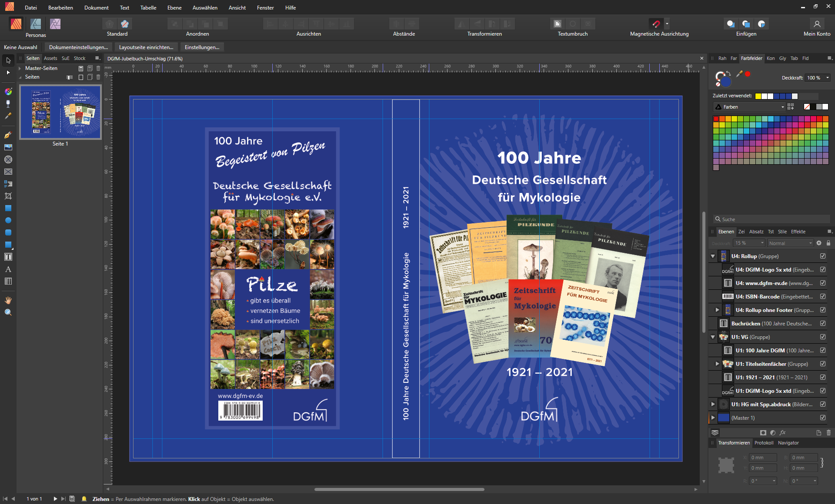Select the Picture Frame Ellipse tool
This screenshot has height=504, width=835.
click(8, 159)
